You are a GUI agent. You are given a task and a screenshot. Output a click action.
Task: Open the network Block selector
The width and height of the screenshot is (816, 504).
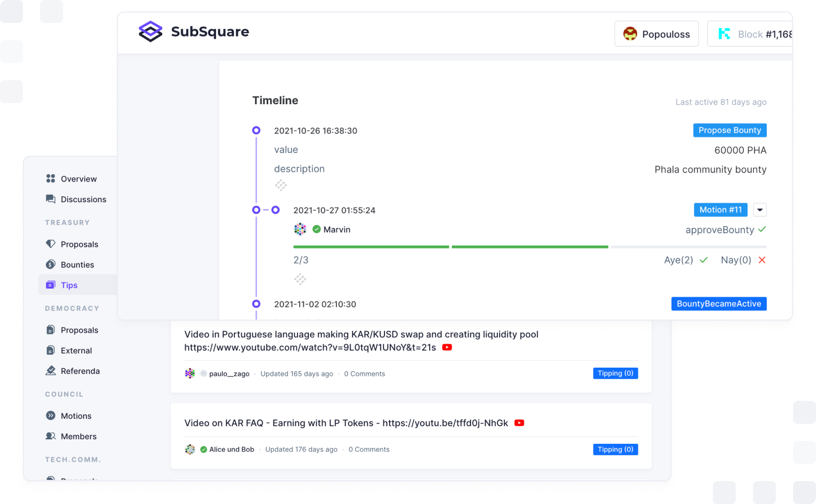coord(751,34)
